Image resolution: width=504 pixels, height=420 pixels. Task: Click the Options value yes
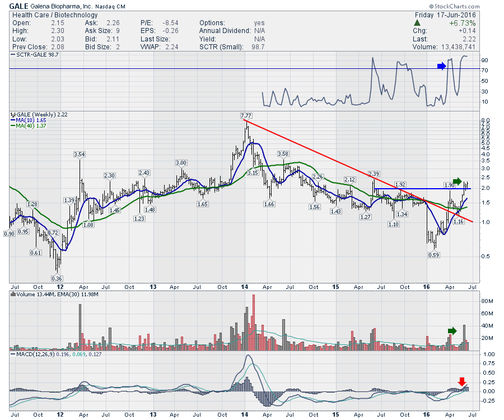[259, 23]
